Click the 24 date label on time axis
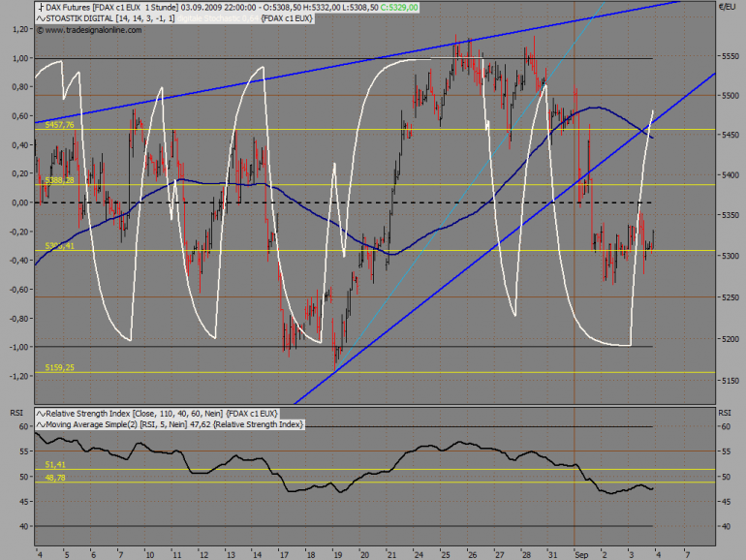This screenshot has height=560, width=746. [419, 555]
